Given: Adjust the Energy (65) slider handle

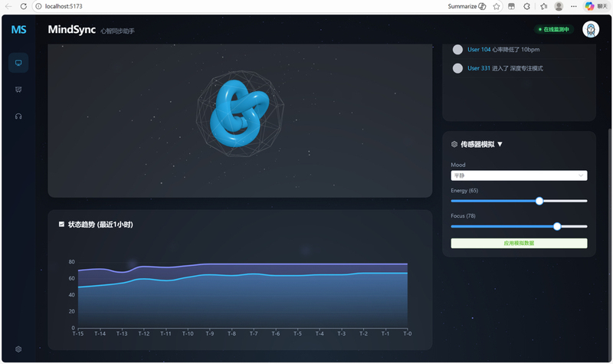Looking at the screenshot, I should point(539,201).
